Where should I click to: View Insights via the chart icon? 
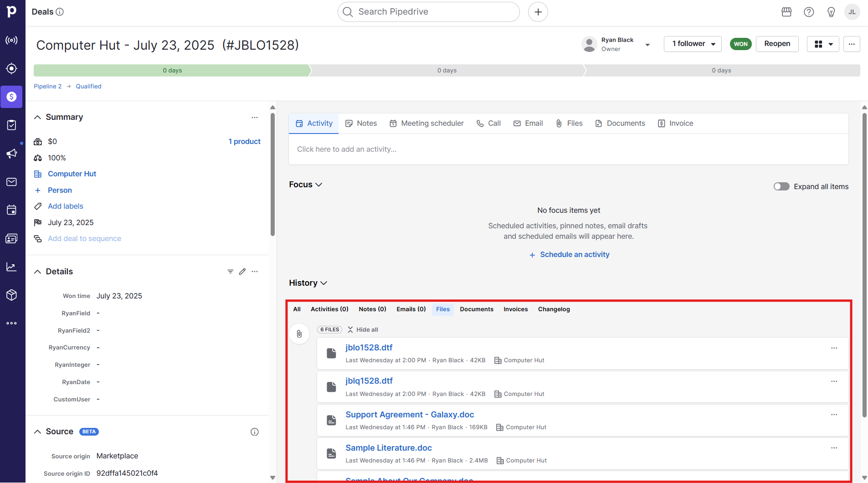pos(11,267)
